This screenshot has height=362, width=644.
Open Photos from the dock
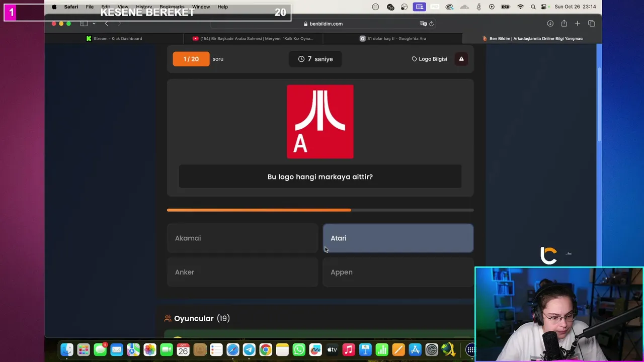pyautogui.click(x=150, y=349)
